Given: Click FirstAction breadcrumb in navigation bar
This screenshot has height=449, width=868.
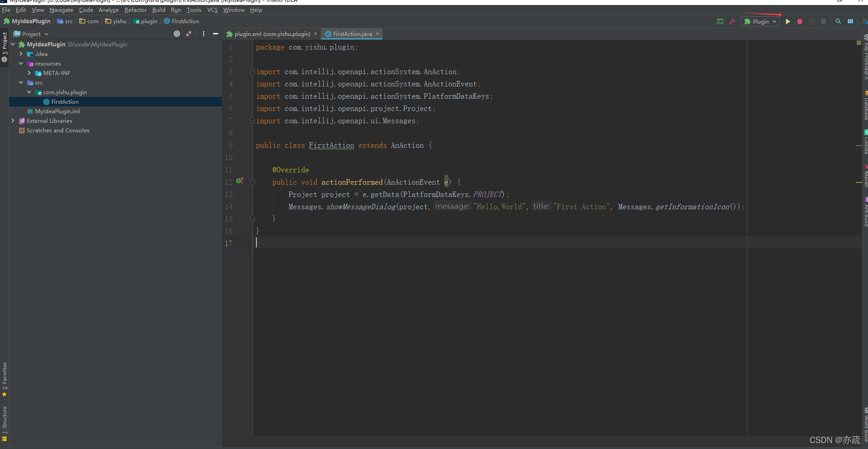Looking at the screenshot, I should point(181,21).
